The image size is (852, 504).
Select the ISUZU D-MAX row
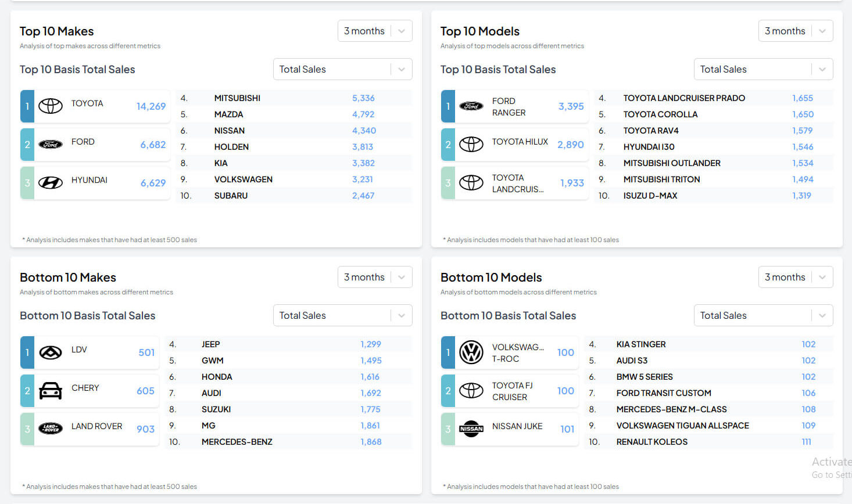[714, 196]
